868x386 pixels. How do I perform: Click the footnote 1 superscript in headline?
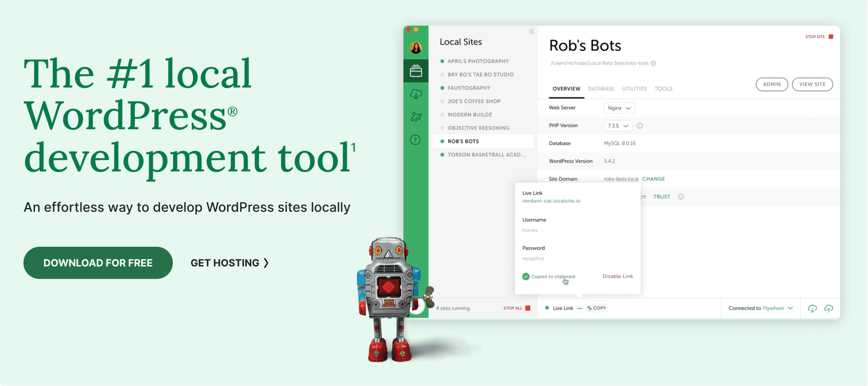point(353,147)
